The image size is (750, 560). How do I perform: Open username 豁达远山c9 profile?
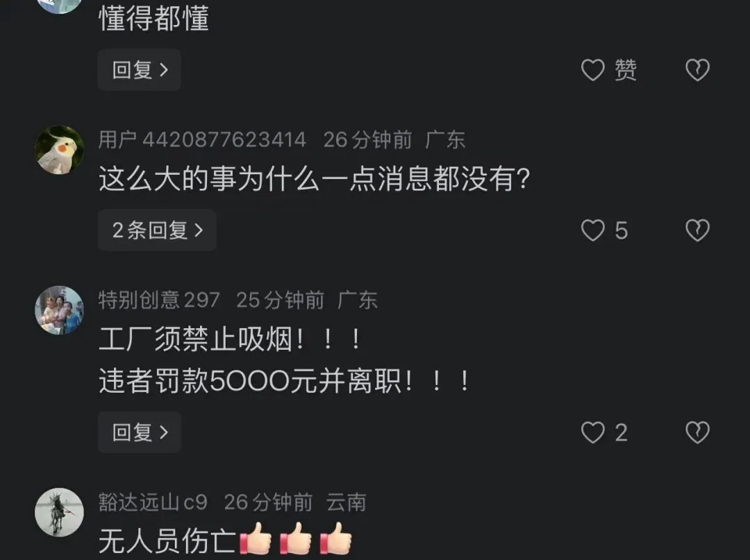153,502
